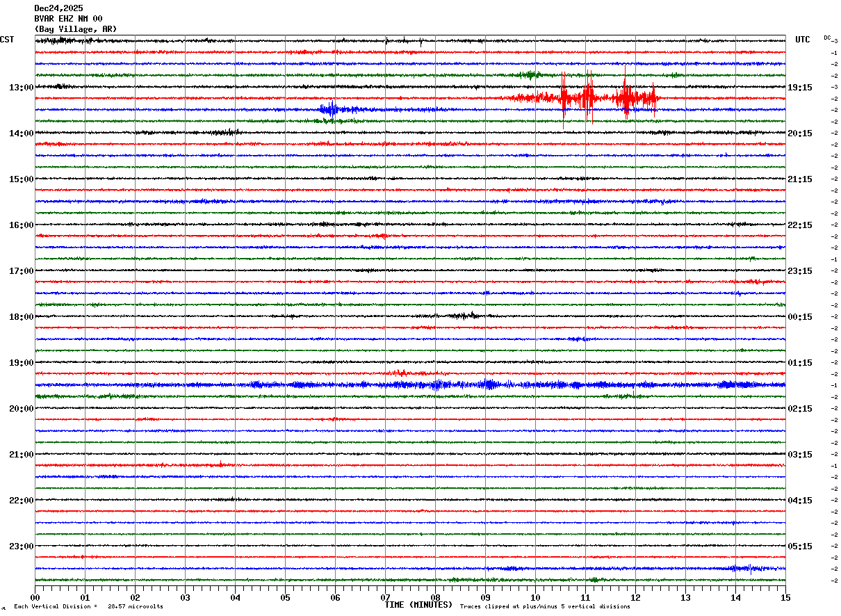Image resolution: width=841 pixels, height=616 pixels.
Task: Click minute tick label 13 on bottom axis
Action: click(x=685, y=597)
